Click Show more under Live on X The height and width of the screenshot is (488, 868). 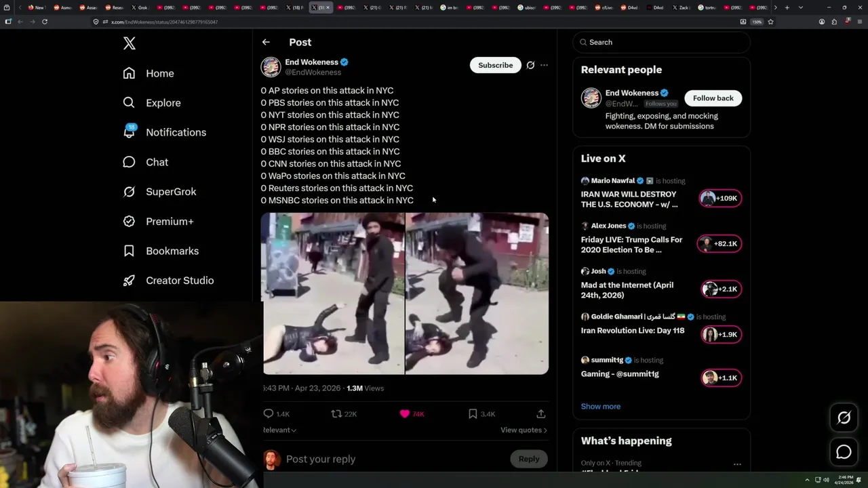[601, 407]
